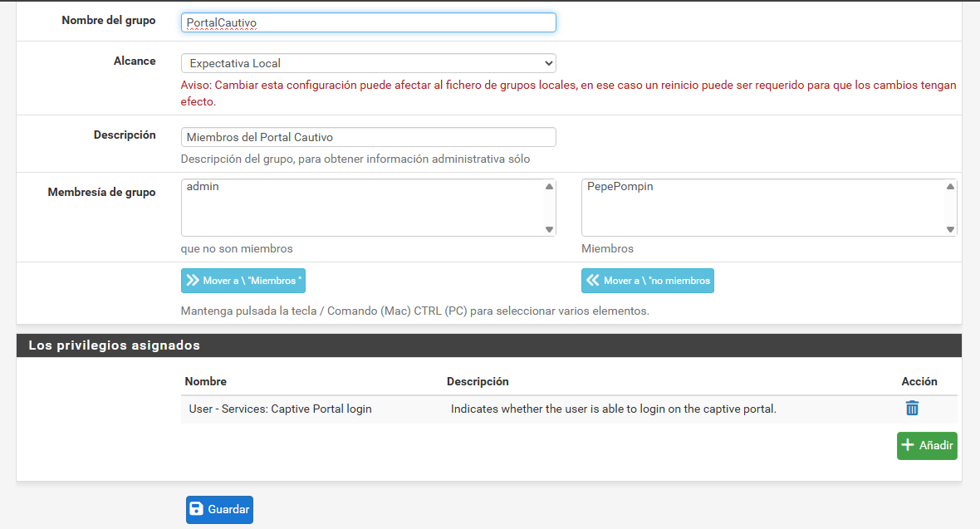This screenshot has height=529, width=980.
Task: Click down arrow of non-members list scrollbar
Action: [x=549, y=229]
